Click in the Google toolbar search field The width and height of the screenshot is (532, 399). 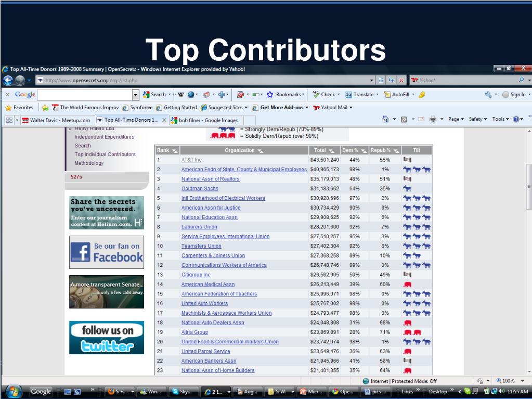click(85, 95)
